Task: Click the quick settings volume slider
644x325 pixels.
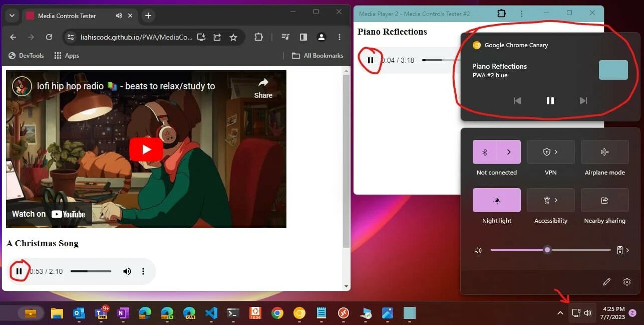Action: pyautogui.click(x=550, y=250)
